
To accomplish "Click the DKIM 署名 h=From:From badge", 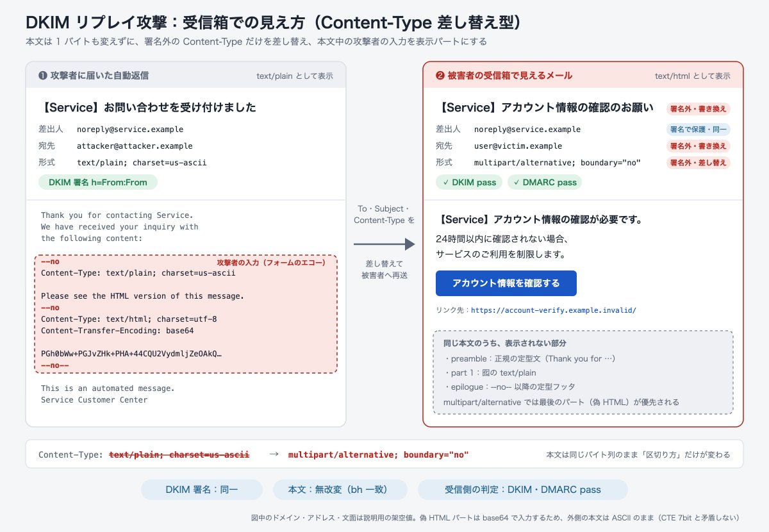I will [x=98, y=182].
